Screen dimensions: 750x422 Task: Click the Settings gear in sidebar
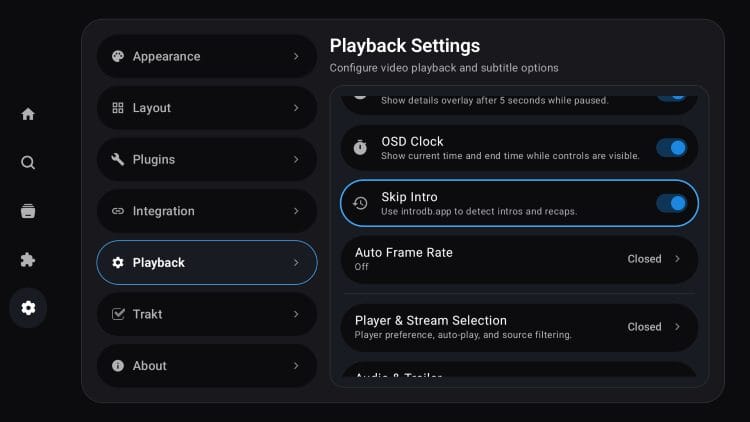pyautogui.click(x=28, y=308)
